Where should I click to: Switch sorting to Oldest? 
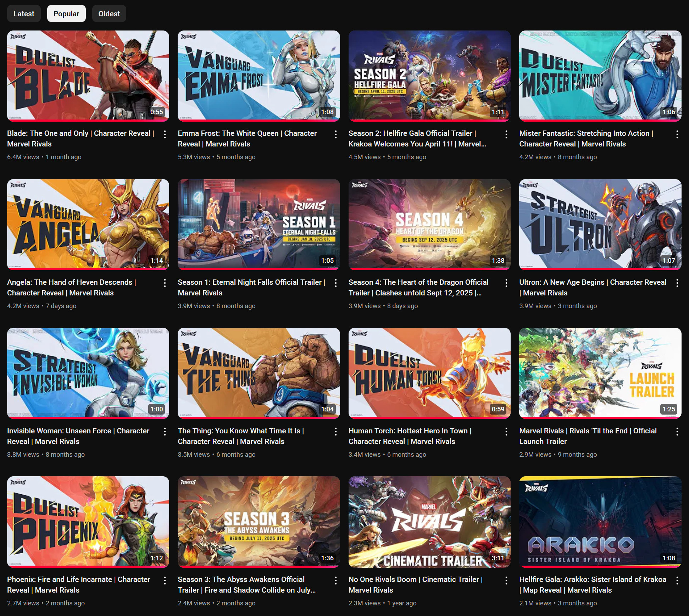[x=109, y=14]
